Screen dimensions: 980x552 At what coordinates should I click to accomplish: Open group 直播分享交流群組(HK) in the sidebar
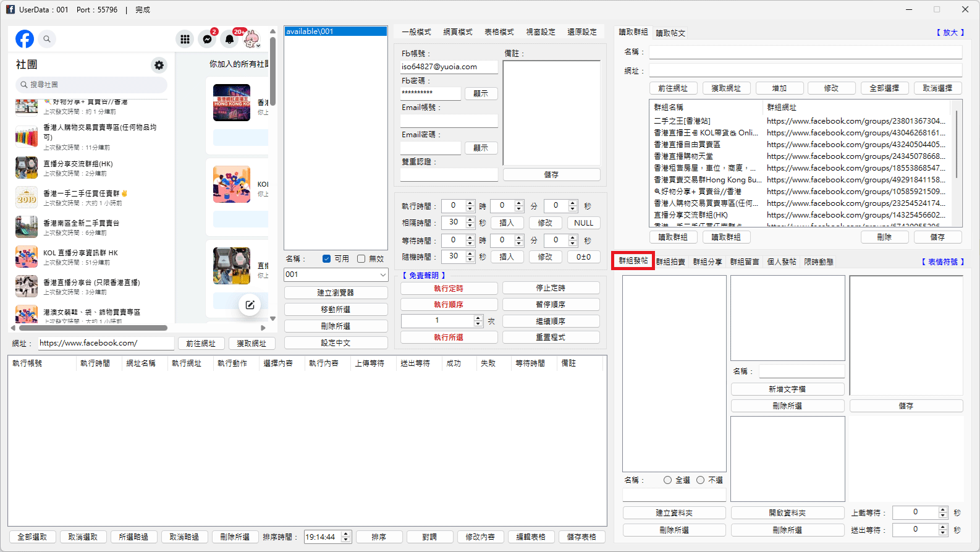click(91, 168)
